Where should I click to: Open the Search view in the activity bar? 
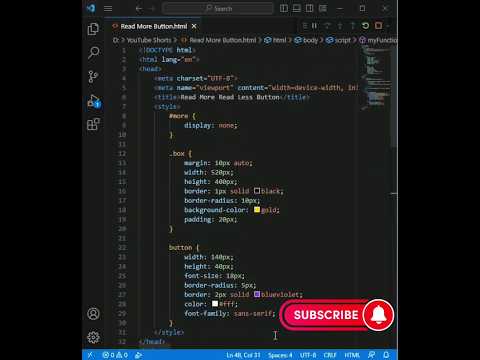coord(93,53)
